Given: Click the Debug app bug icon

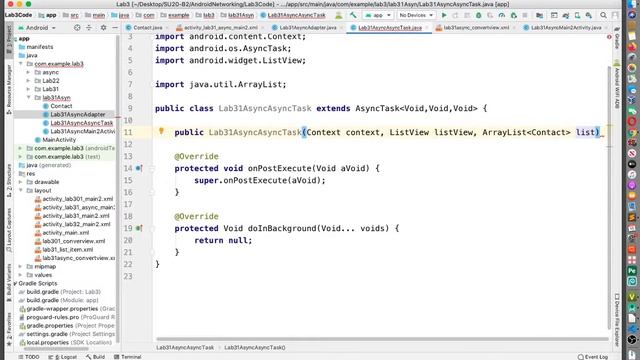Looking at the screenshot, I should coord(479,16).
